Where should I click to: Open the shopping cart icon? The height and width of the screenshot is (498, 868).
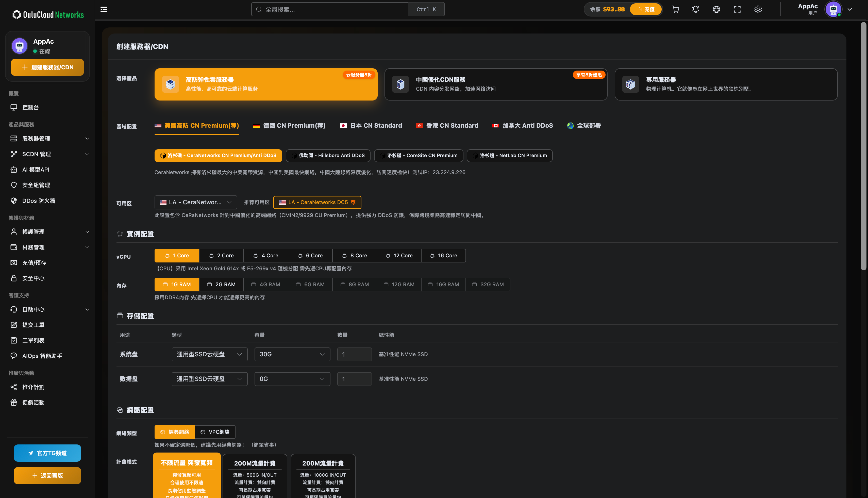coord(675,9)
